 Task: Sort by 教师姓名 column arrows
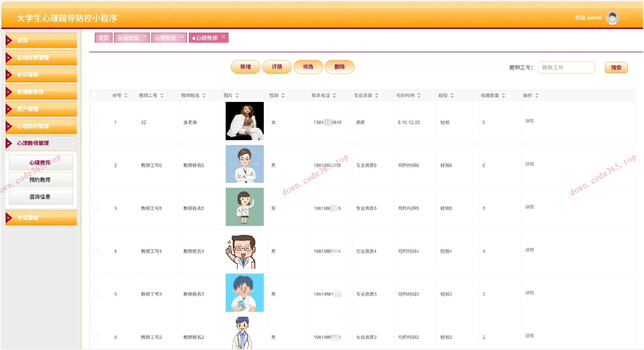click(204, 95)
